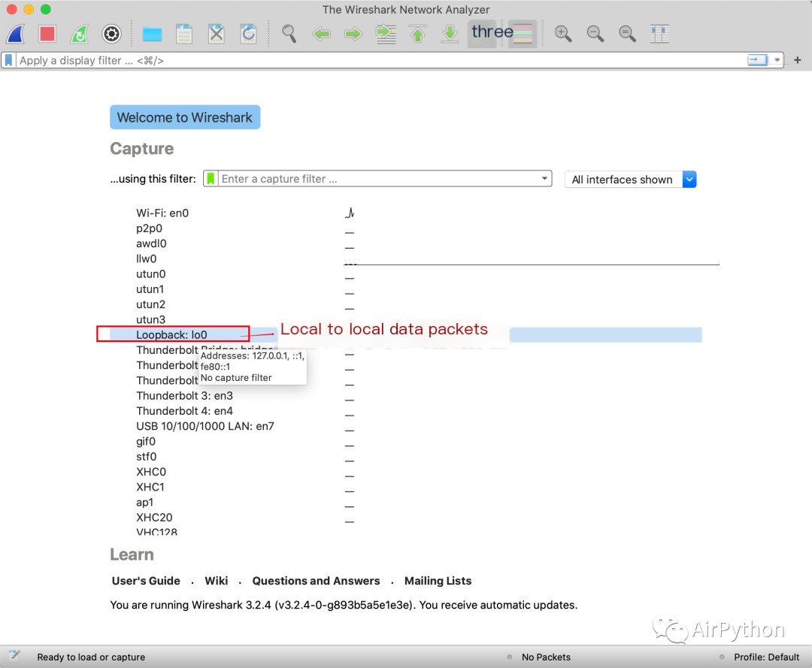
Task: Expand capture filter history dropdown arrow
Action: point(544,179)
